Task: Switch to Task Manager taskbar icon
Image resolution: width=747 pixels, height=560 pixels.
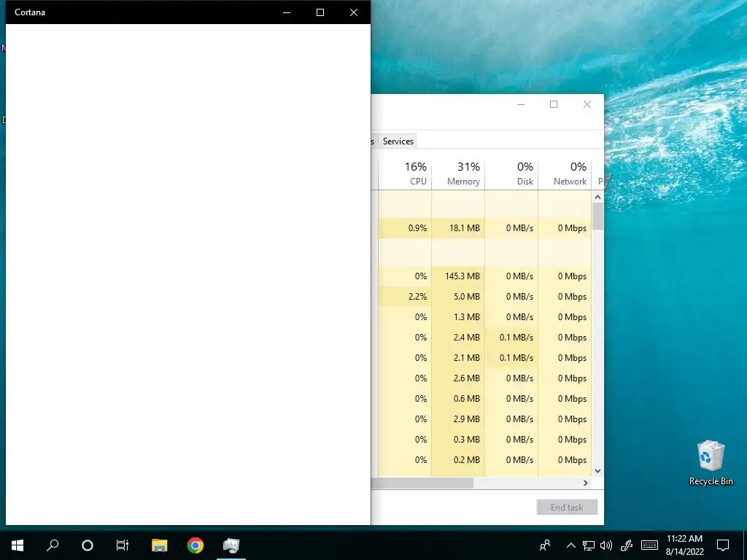Action: coord(231,545)
